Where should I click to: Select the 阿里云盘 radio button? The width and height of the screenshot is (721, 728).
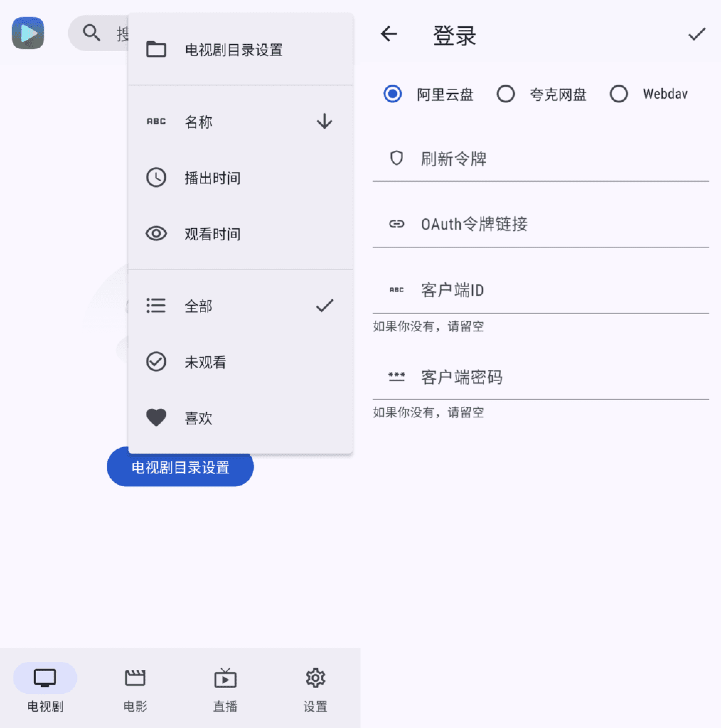(392, 94)
